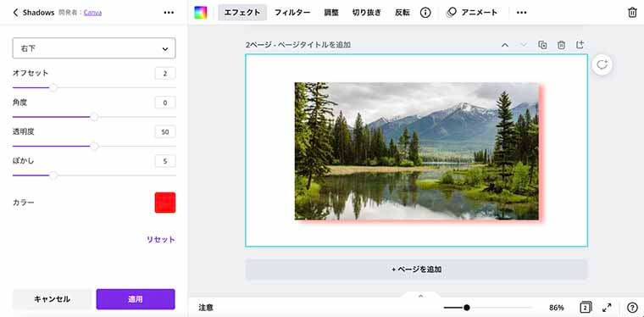Image resolution: width=644 pixels, height=317 pixels.
Task: Click the ぼかし value field
Action: (165, 161)
